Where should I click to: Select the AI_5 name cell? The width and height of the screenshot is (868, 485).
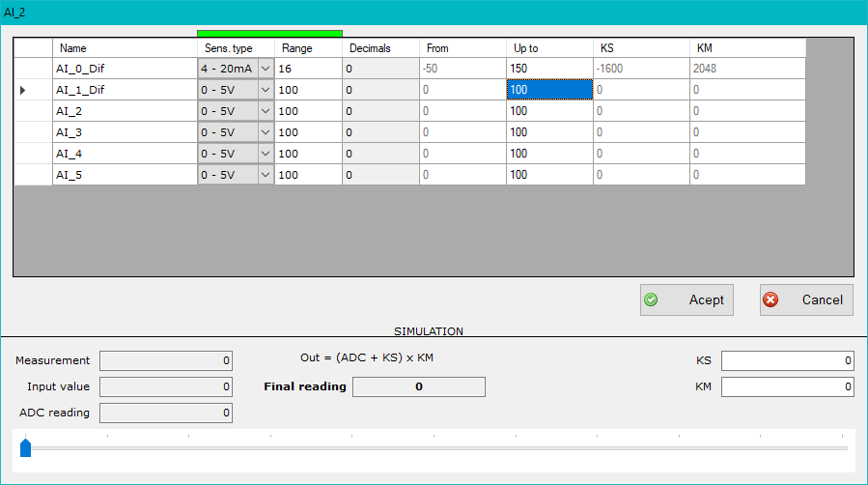click(x=125, y=175)
